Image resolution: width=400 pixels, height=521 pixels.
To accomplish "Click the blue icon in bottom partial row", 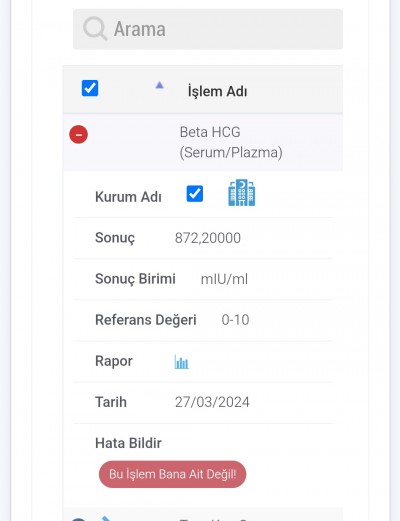I will tap(106, 518).
